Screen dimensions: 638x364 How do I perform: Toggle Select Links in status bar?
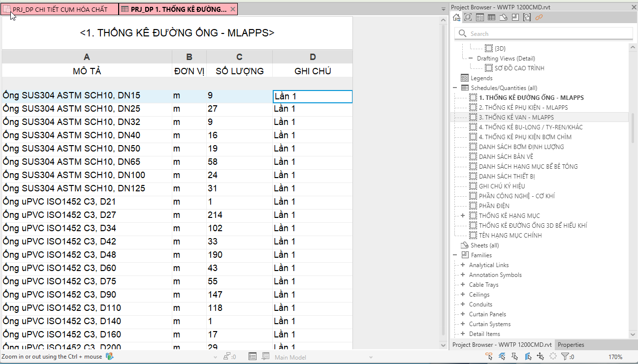[x=489, y=357]
